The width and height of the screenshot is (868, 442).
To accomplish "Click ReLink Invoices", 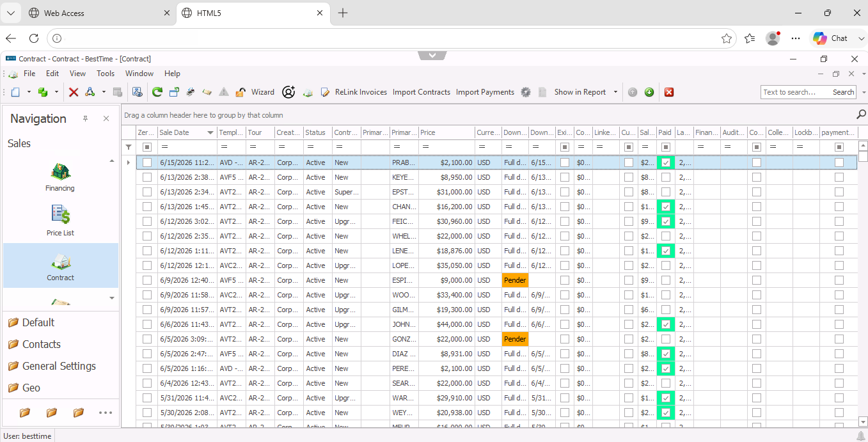I will point(361,92).
